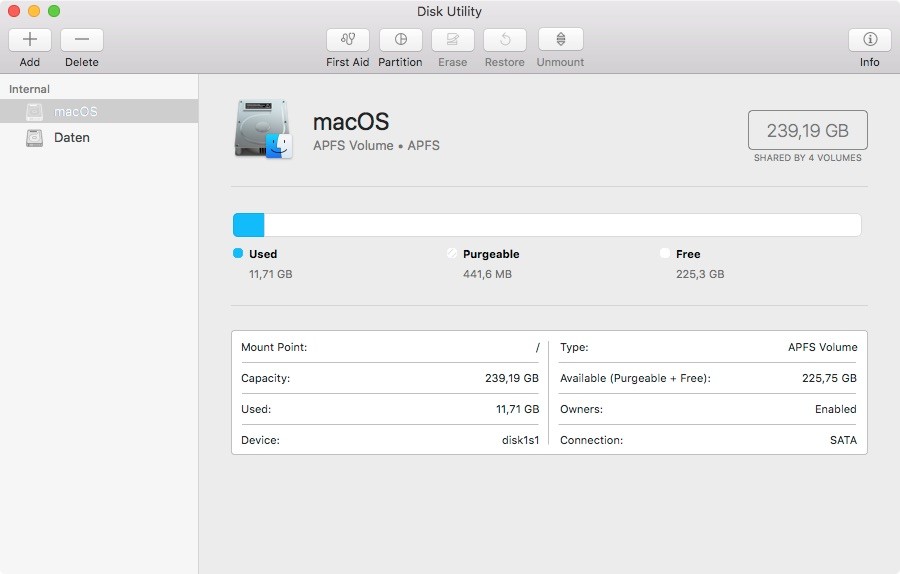Click the 'Purgeable' legend label

pyautogui.click(x=491, y=254)
